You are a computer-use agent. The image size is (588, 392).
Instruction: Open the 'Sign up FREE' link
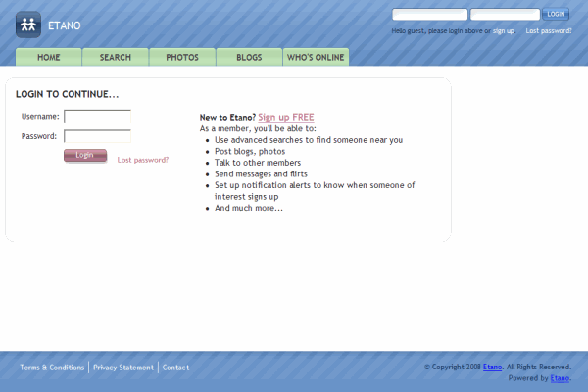click(286, 117)
